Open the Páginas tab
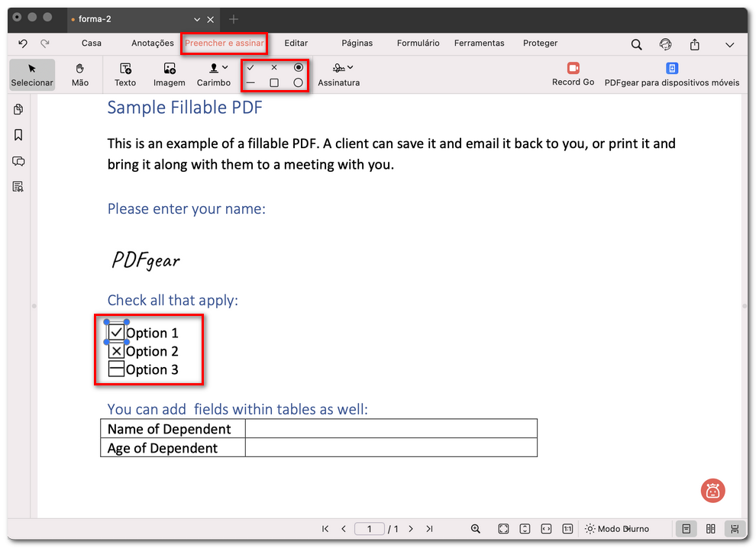 [357, 43]
